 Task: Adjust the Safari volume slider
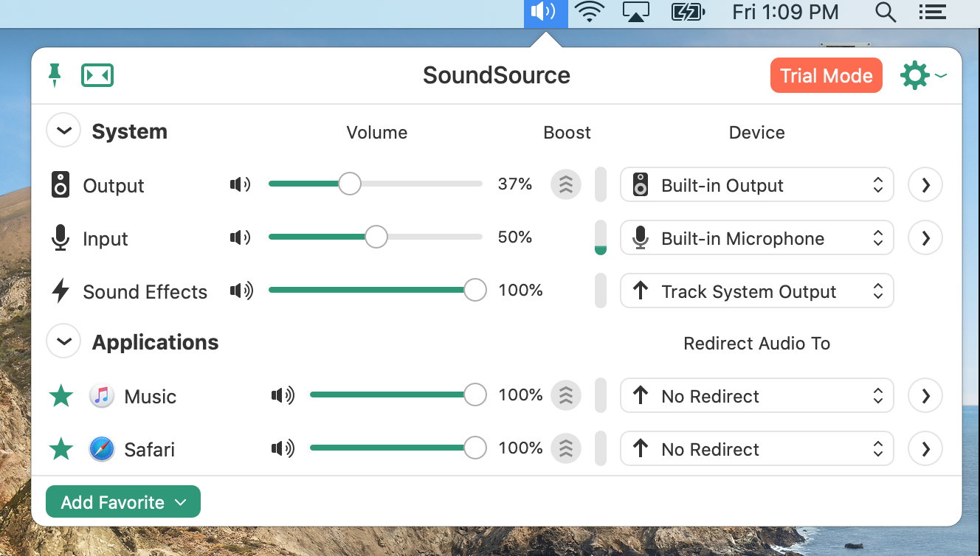[x=398, y=448]
